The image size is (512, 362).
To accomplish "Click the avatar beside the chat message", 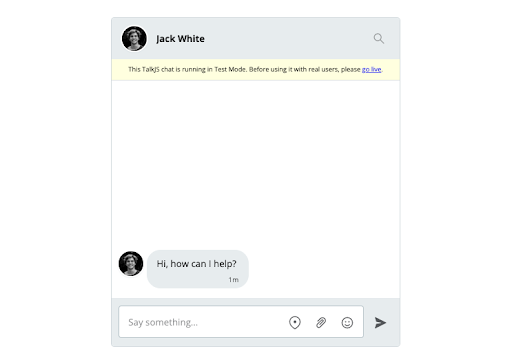I will pyautogui.click(x=131, y=264).
